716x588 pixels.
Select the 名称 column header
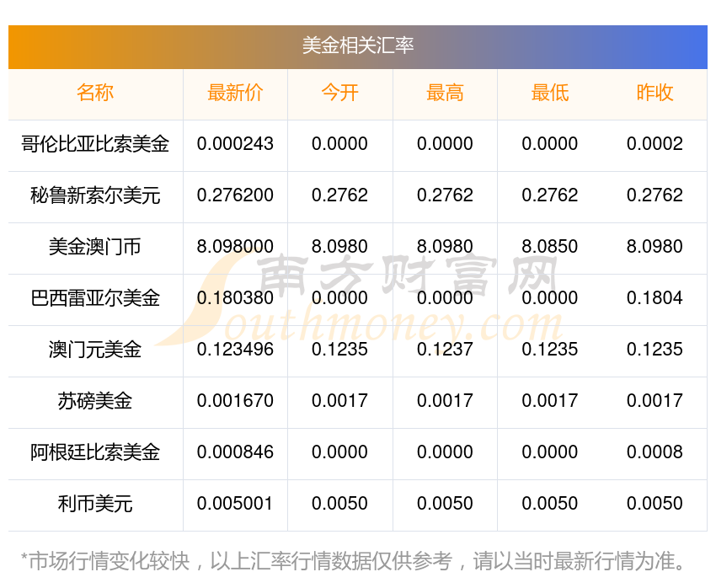(x=95, y=93)
